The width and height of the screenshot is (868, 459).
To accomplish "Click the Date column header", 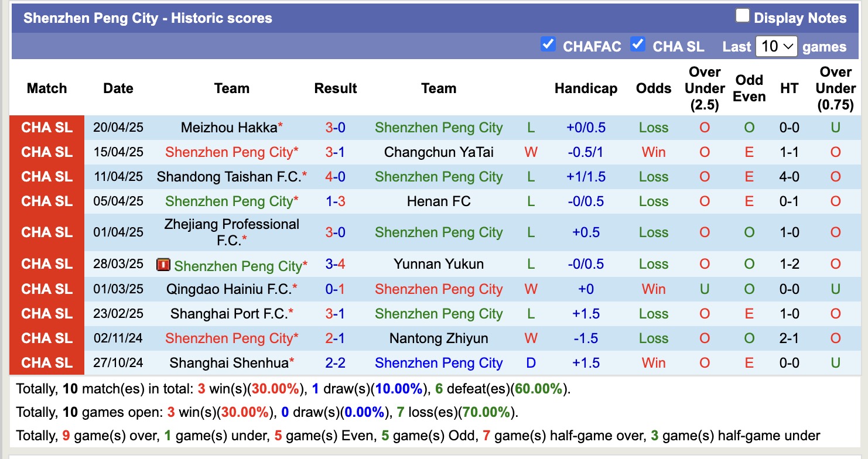I will 118,88.
